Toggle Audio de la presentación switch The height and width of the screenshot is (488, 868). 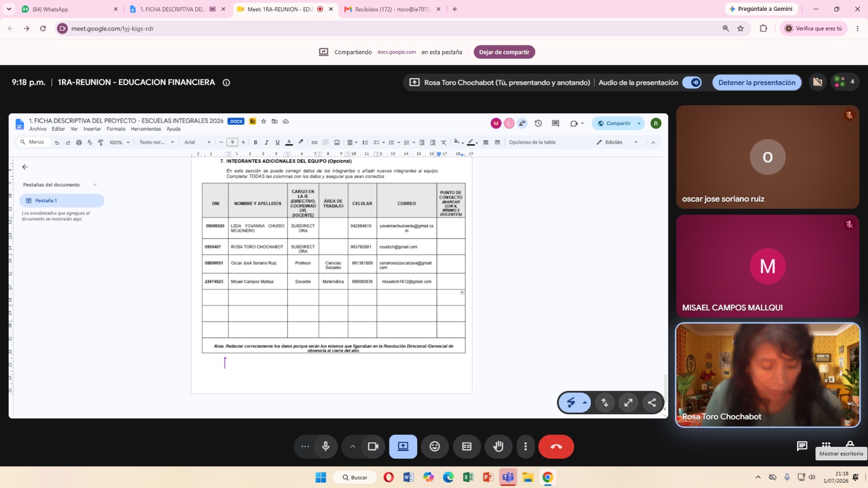point(692,82)
